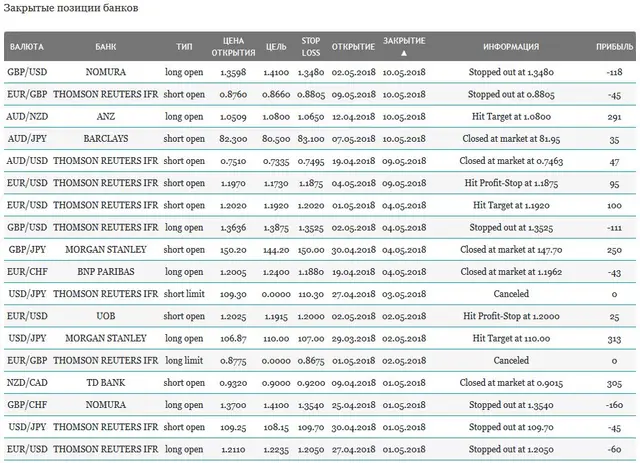Click the NZD/CAD currency pair
This screenshot has height=463, width=640.
point(27,383)
